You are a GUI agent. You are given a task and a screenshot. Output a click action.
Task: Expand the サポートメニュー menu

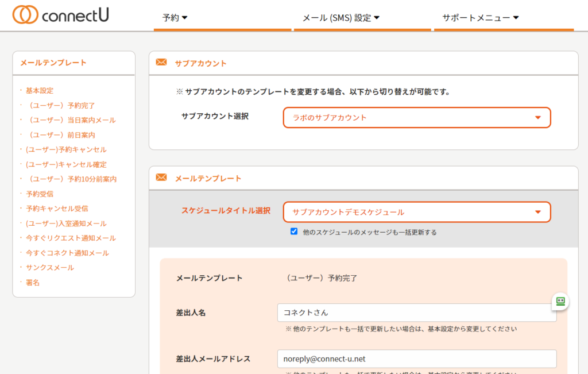(480, 18)
